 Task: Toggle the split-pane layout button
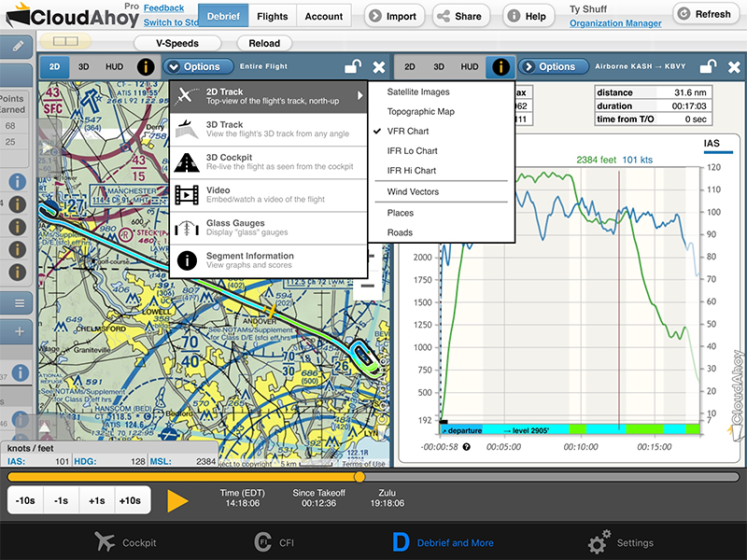65,42
